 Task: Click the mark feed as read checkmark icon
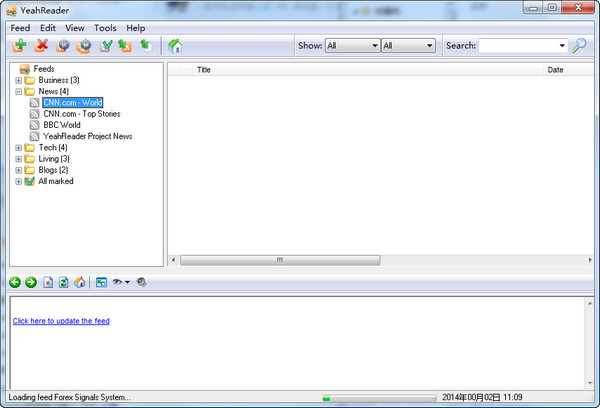pyautogui.click(x=106, y=45)
